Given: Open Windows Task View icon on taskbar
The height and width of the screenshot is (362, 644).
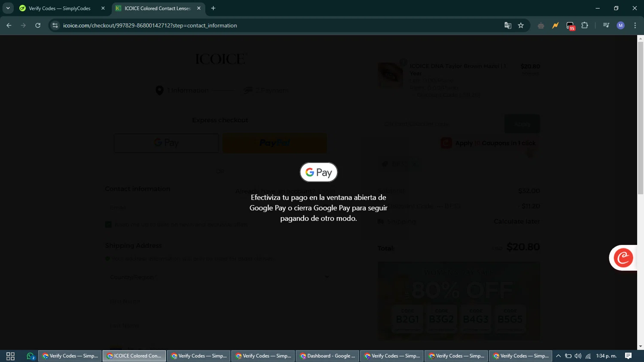Looking at the screenshot, I should click(x=10, y=356).
